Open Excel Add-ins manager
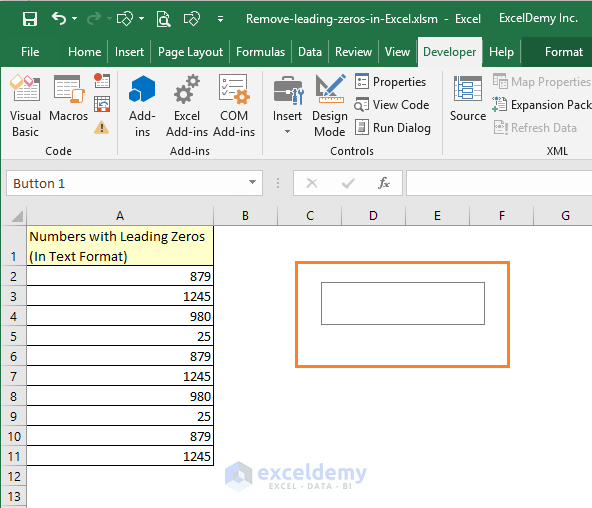This screenshot has height=508, width=592. click(187, 106)
